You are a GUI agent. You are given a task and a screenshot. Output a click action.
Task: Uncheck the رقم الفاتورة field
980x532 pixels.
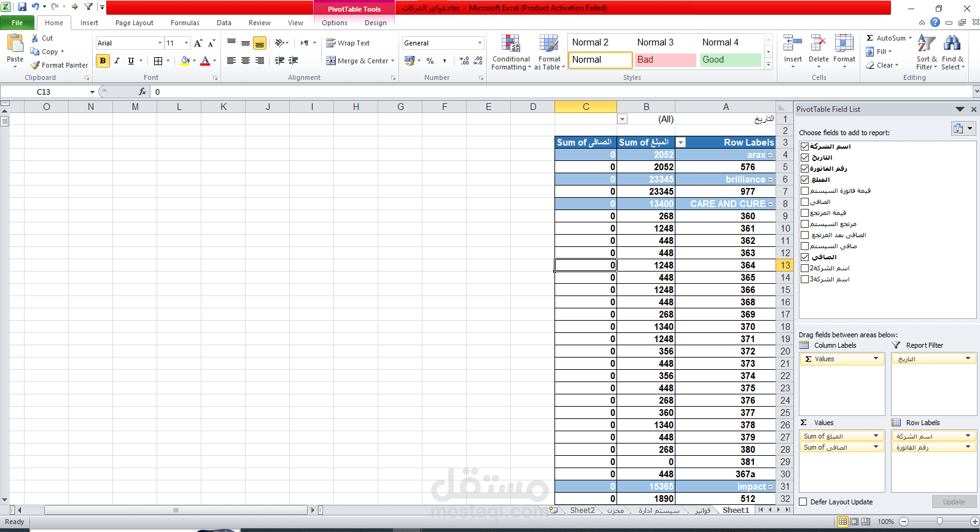click(804, 168)
